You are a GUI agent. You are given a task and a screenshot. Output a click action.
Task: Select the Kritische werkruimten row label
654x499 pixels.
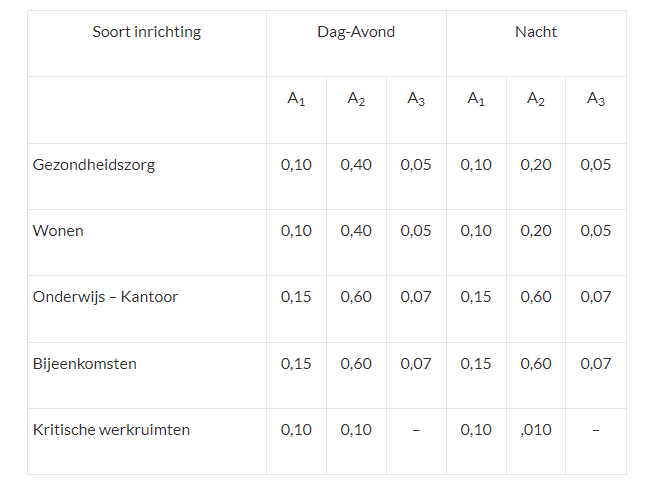pyautogui.click(x=111, y=429)
